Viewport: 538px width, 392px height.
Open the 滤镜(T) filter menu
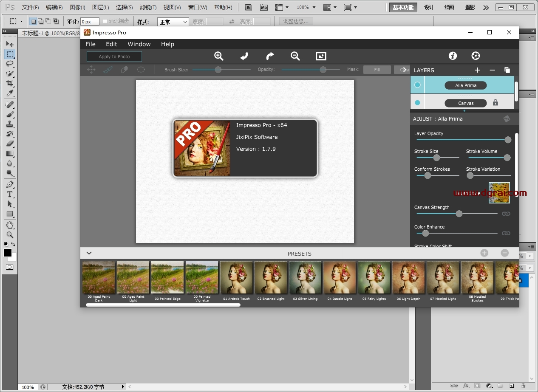[x=148, y=7]
